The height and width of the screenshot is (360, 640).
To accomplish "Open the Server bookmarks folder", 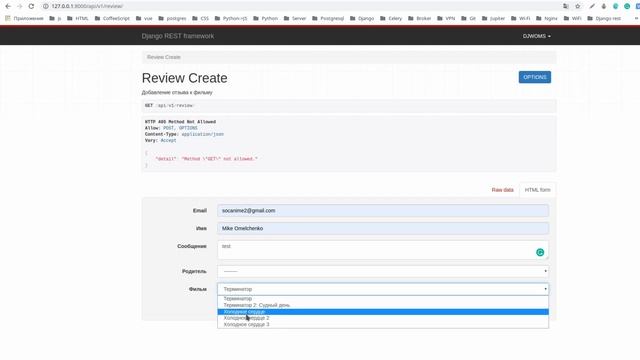I will pyautogui.click(x=295, y=18).
